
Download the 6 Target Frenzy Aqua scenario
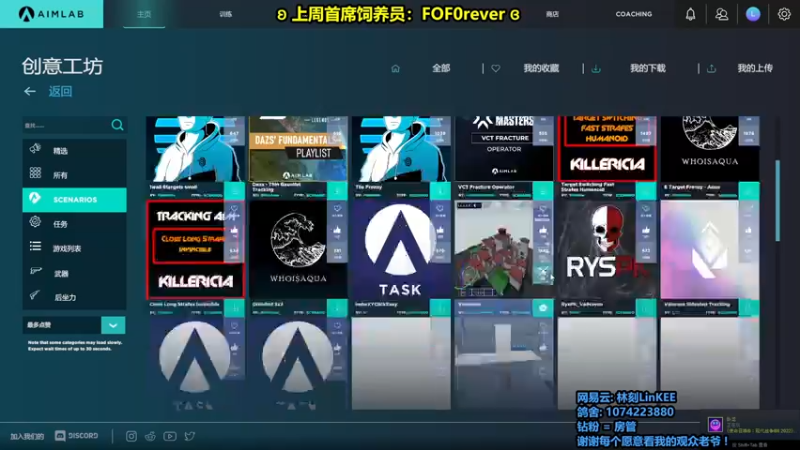coord(749,191)
